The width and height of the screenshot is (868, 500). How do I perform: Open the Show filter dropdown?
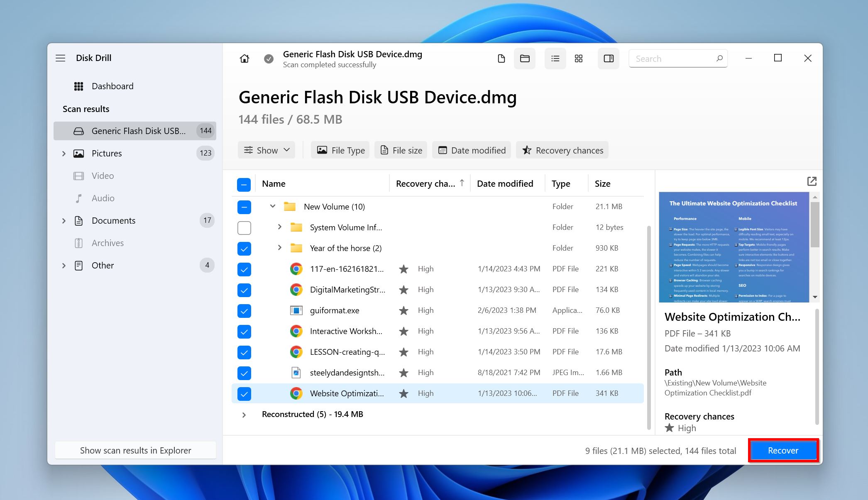tap(267, 149)
